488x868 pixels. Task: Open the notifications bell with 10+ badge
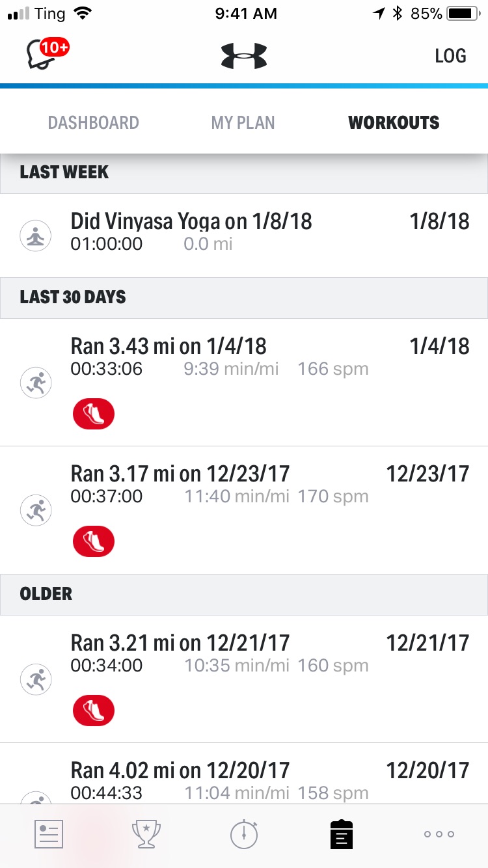(47, 55)
